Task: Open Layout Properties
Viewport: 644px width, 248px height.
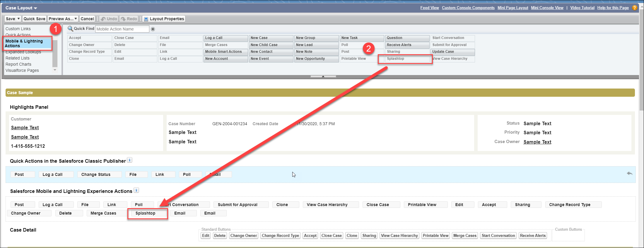Action: click(164, 19)
